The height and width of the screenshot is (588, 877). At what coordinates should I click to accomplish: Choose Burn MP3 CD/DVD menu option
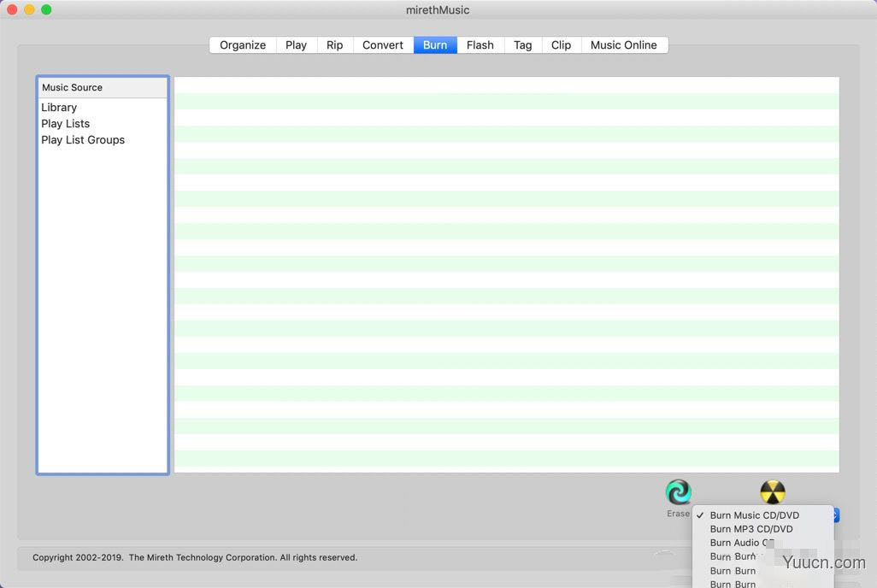(x=763, y=529)
